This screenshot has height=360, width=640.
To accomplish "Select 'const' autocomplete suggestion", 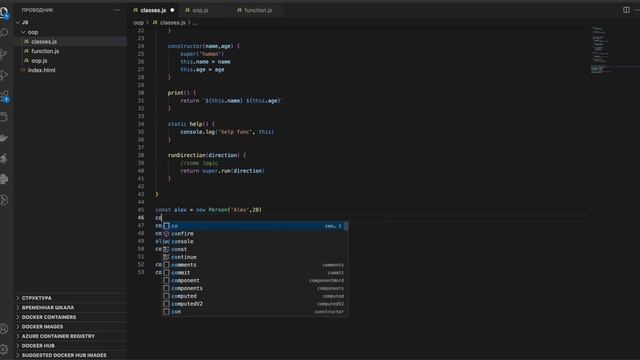I will tap(253, 249).
